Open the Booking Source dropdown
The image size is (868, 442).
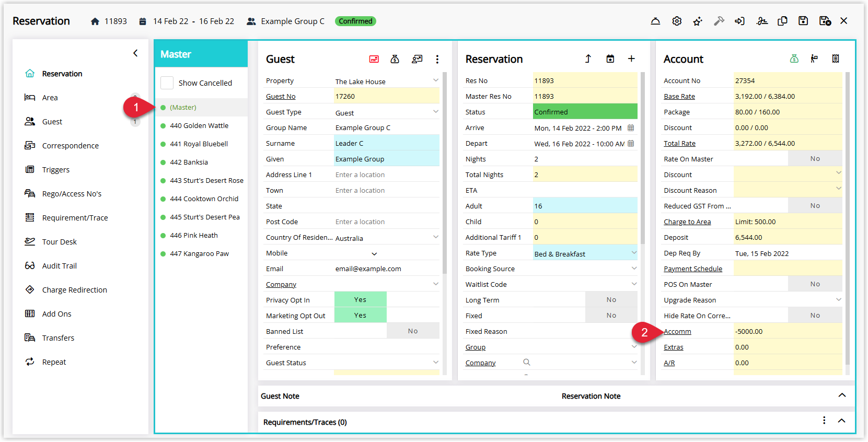(634, 269)
